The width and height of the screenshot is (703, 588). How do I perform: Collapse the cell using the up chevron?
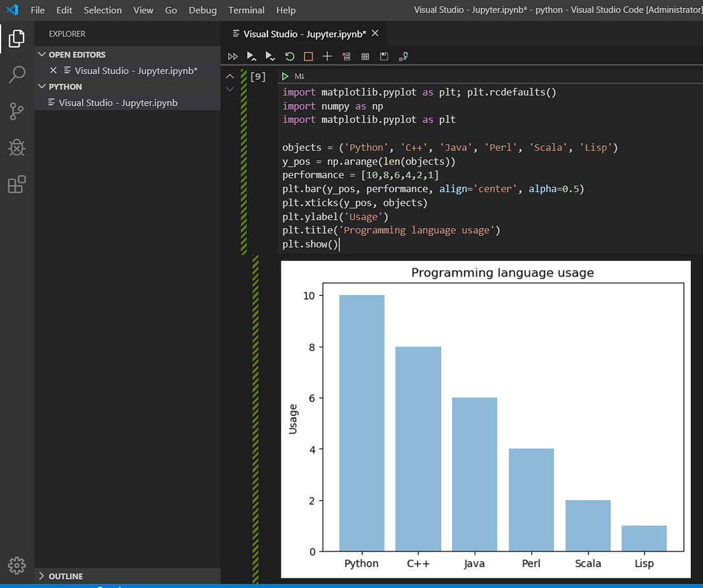click(x=230, y=76)
